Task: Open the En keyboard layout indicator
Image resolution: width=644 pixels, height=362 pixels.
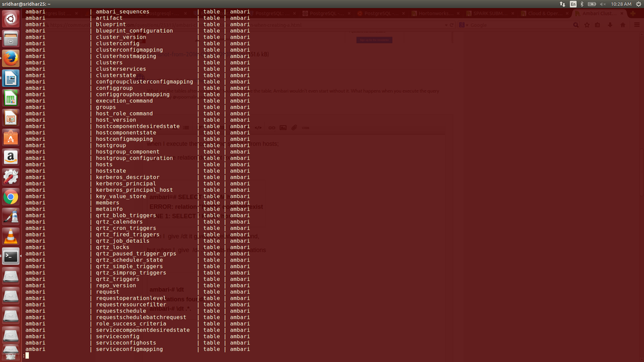Action: tap(573, 4)
